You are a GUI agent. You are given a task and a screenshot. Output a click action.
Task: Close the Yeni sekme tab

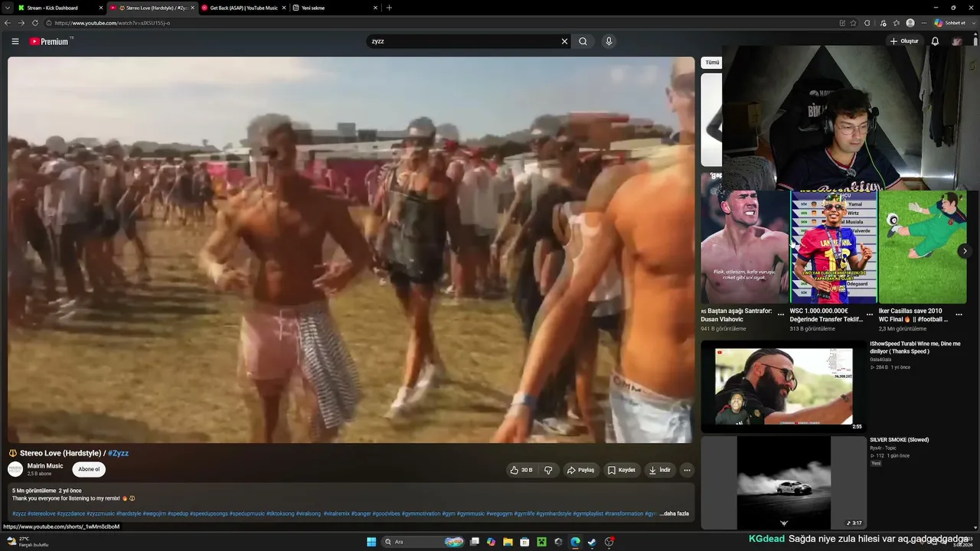[x=375, y=8]
